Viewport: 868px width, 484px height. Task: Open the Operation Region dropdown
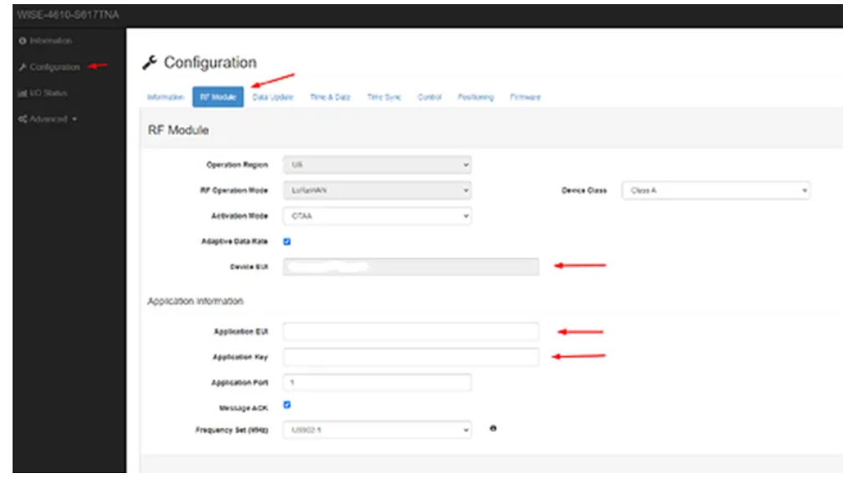pyautogui.click(x=377, y=165)
